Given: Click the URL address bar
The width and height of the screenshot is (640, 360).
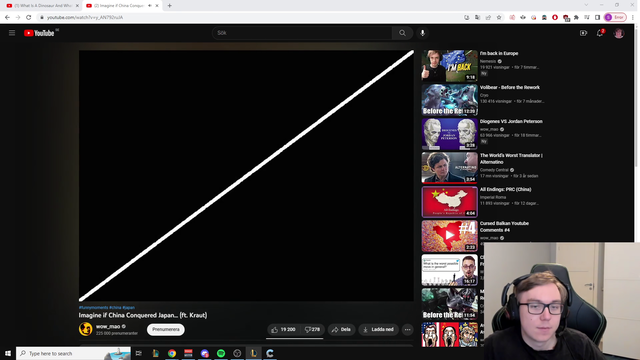Looking at the screenshot, I should (x=249, y=17).
